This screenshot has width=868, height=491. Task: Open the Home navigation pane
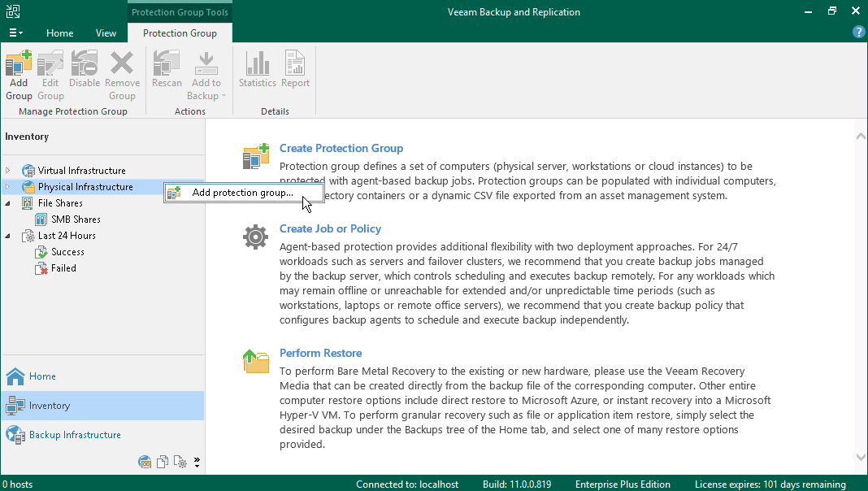tap(102, 376)
